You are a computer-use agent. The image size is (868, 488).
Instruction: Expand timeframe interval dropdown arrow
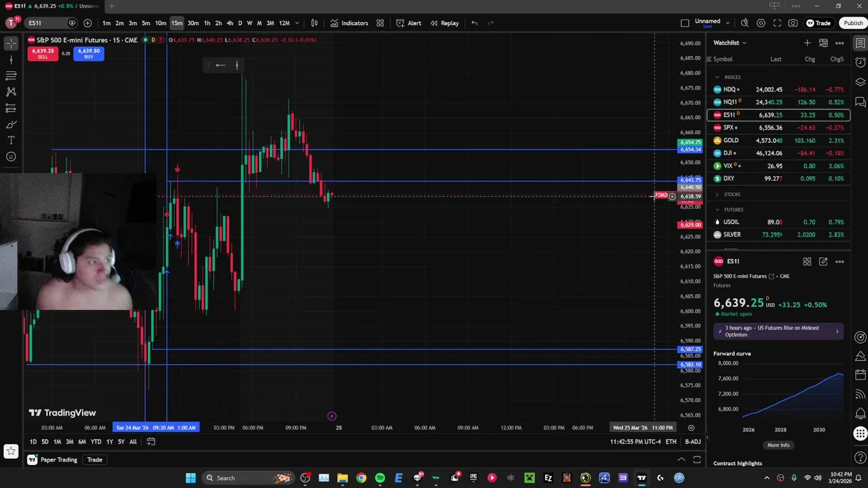296,23
